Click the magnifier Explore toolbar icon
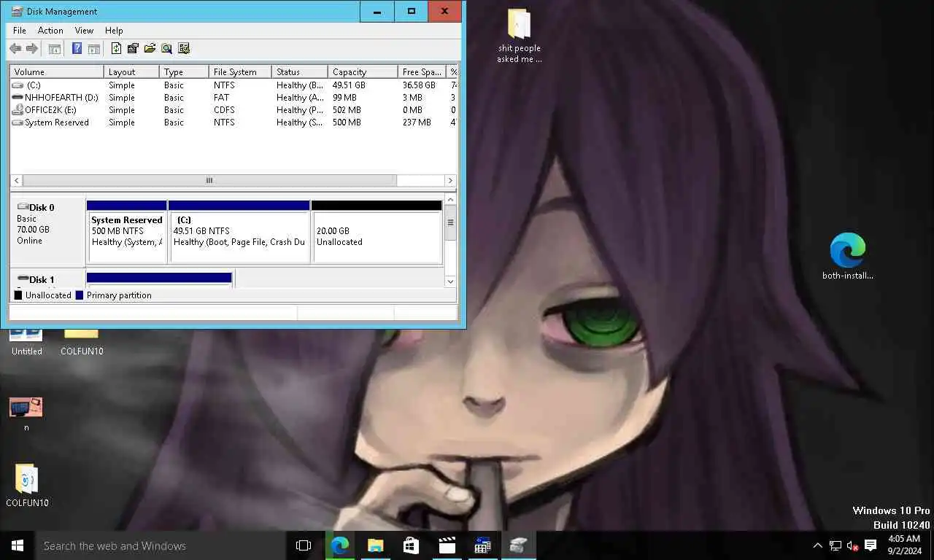Viewport: 934px width, 560px height. pyautogui.click(x=166, y=49)
